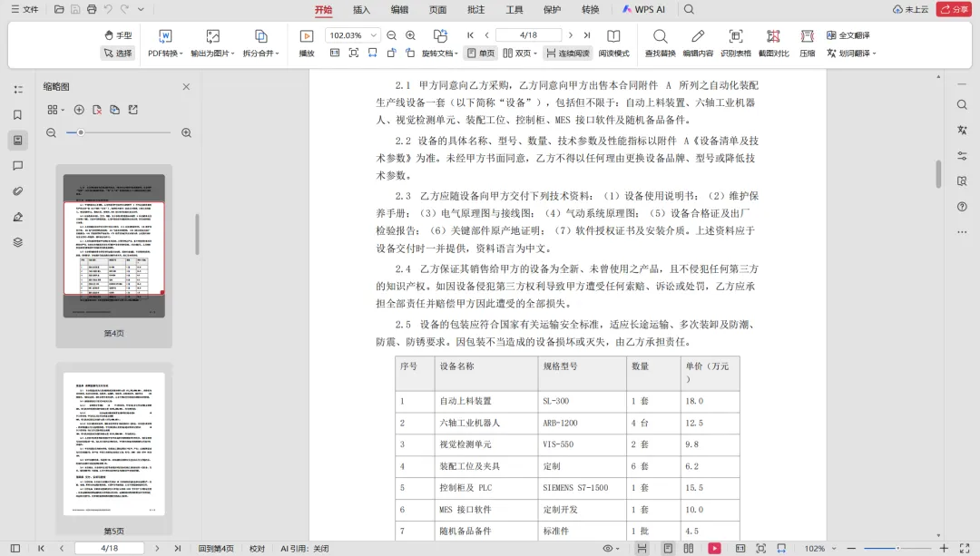Launch WPS AI
This screenshot has width=980, height=556.
coord(643,9)
